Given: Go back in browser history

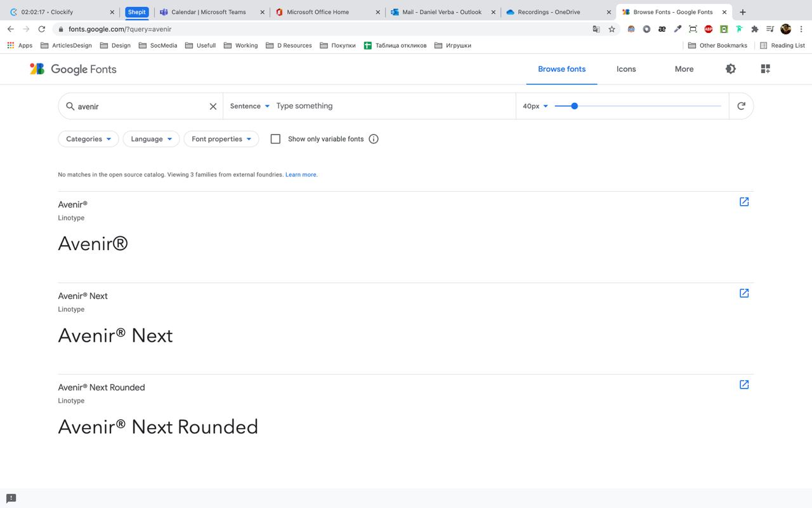Looking at the screenshot, I should 11,29.
